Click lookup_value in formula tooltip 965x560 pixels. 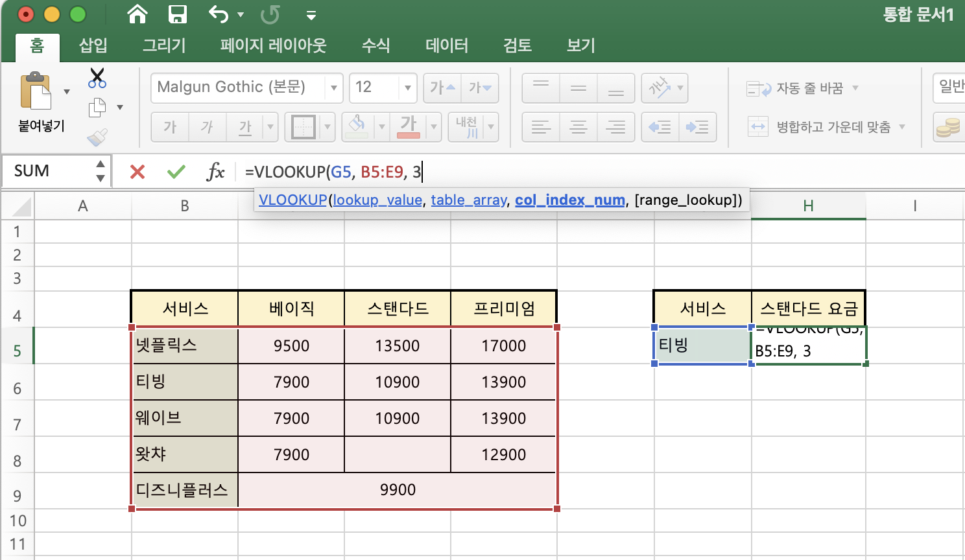pyautogui.click(x=377, y=200)
